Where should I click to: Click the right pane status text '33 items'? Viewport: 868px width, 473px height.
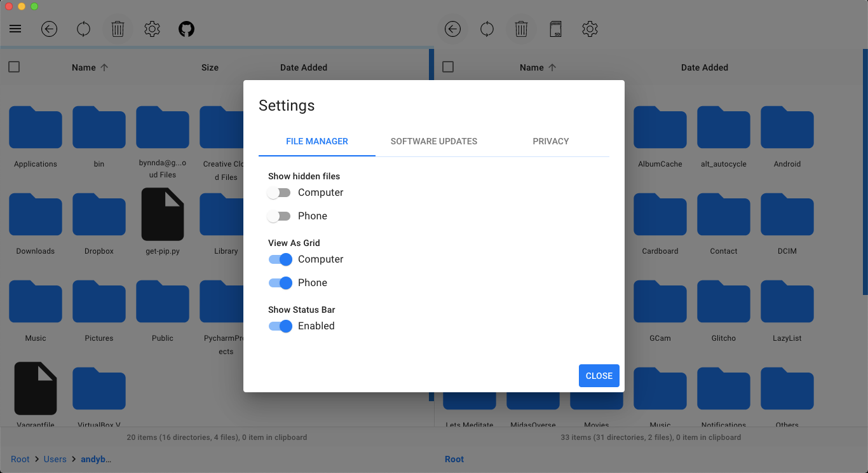click(651, 437)
